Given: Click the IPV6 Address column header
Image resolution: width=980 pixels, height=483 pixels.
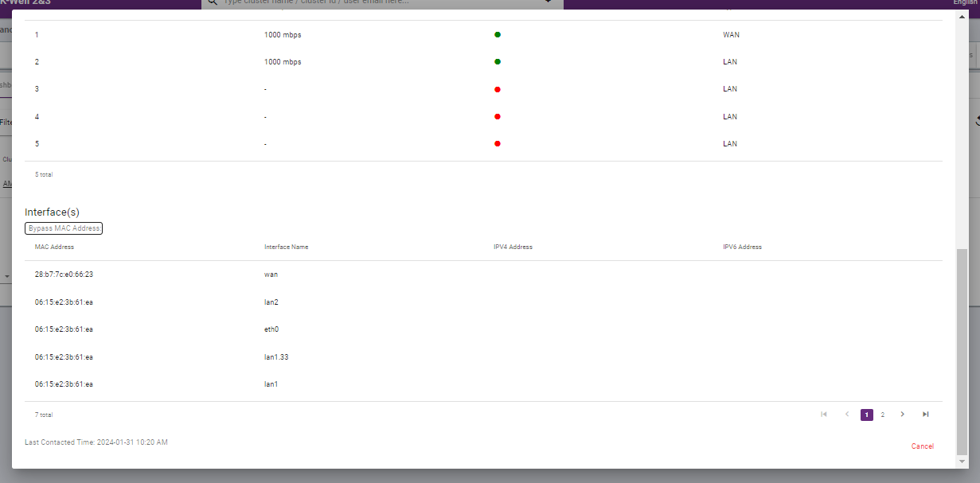Looking at the screenshot, I should (742, 247).
